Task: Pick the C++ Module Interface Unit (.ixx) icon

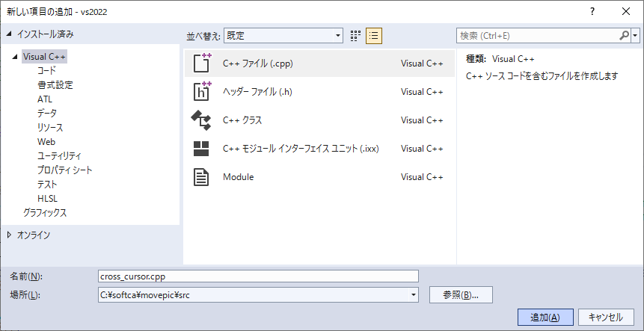Action: (x=201, y=149)
